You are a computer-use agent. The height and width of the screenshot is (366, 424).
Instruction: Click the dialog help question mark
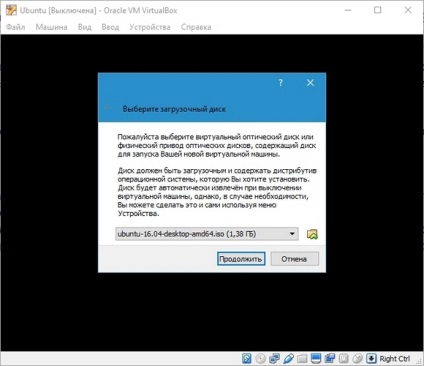point(281,83)
